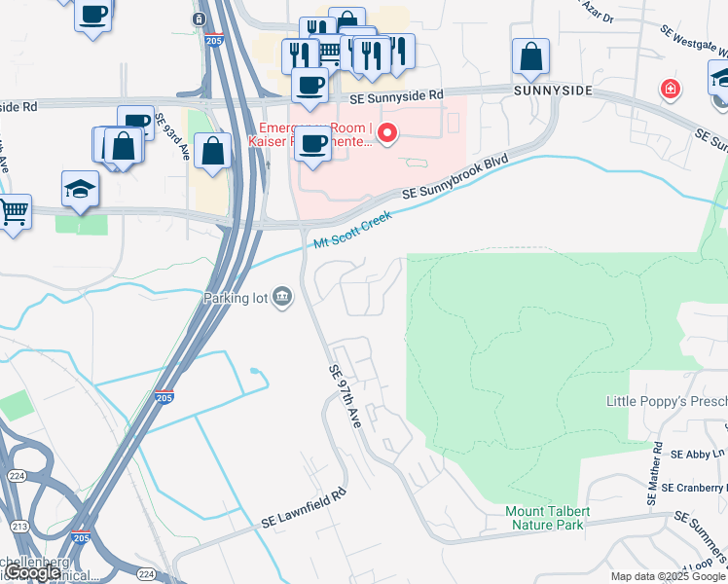Viewport: 728px width, 584px height.
Task: Click the Parking lot museum-style marker
Action: point(282,297)
